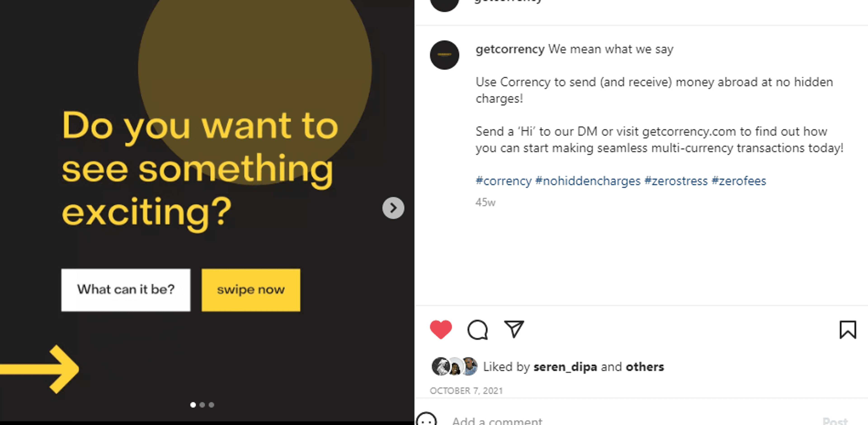The width and height of the screenshot is (868, 425).
Task: Open the #nohiddencharges hashtag
Action: pyautogui.click(x=588, y=181)
